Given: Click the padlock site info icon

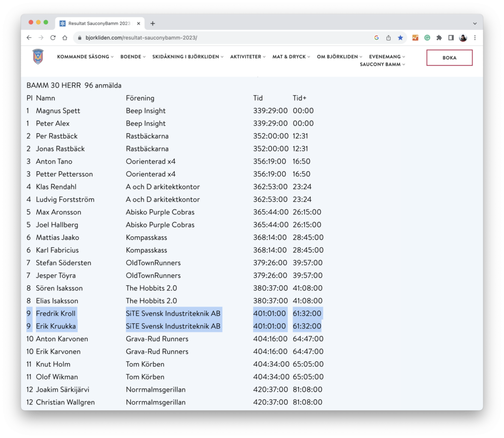Looking at the screenshot, I should pos(79,37).
